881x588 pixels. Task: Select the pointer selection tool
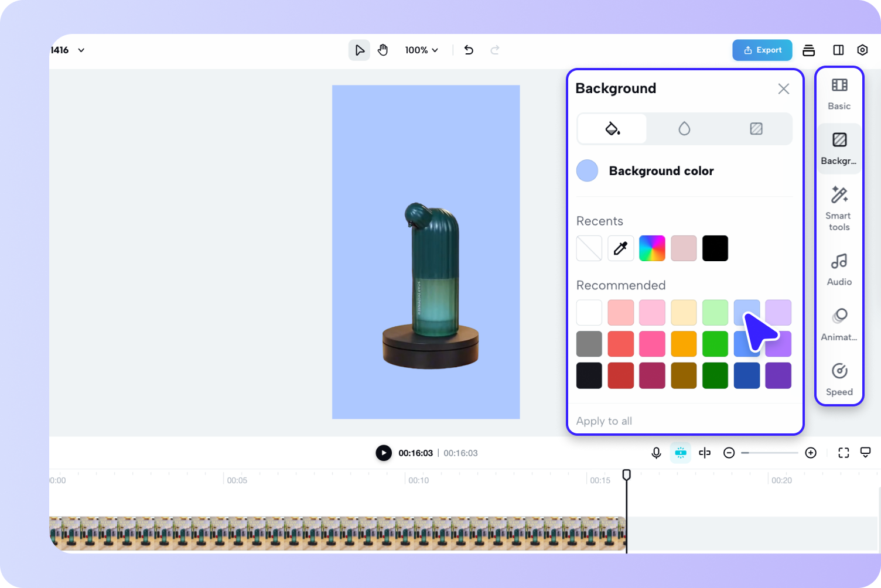point(359,50)
